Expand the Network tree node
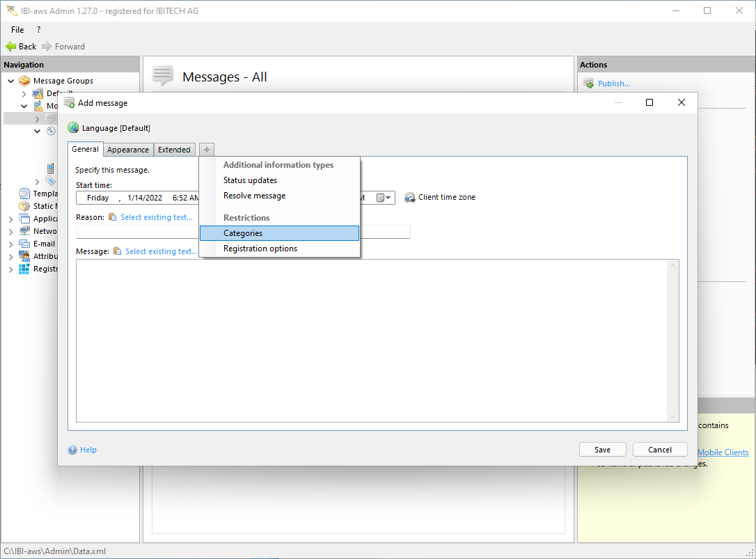Image resolution: width=756 pixels, height=559 pixels. click(x=11, y=231)
